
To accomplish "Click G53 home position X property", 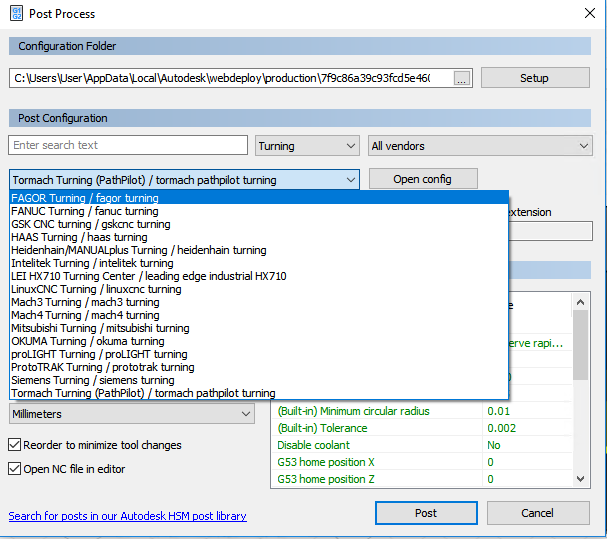I will (x=377, y=462).
